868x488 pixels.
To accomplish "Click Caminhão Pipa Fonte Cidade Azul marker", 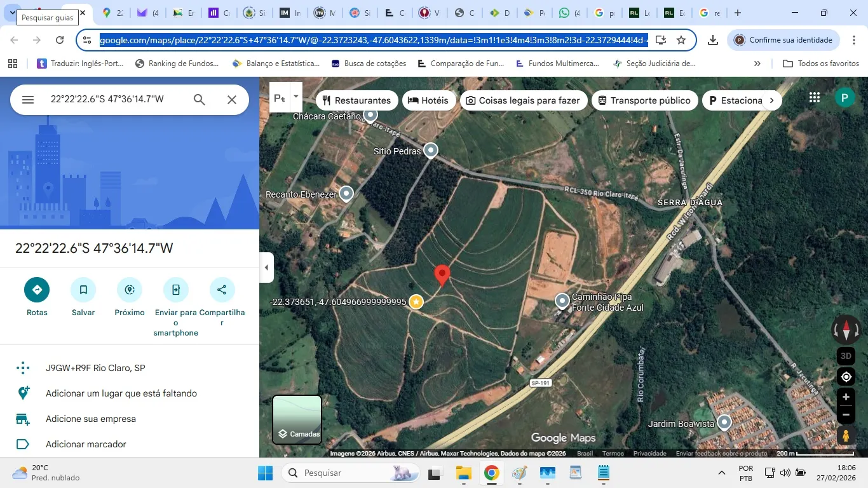I will coord(562,301).
